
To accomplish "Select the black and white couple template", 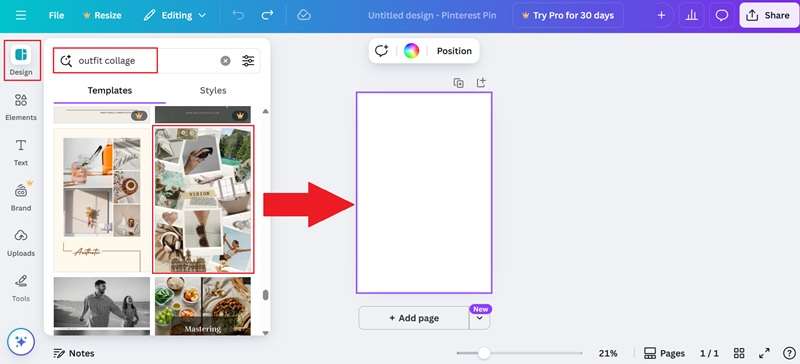I will [102, 302].
